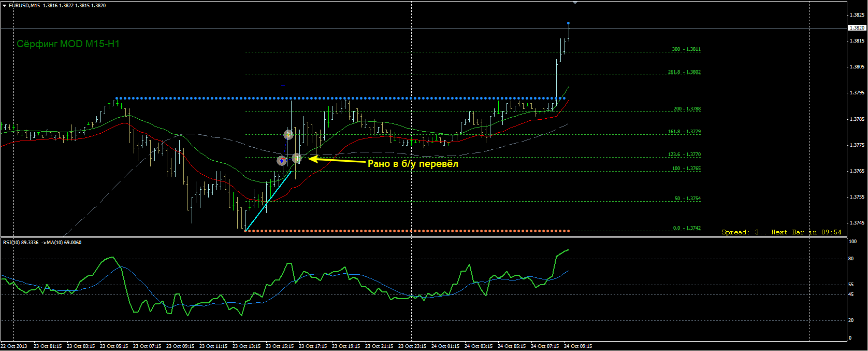The height and width of the screenshot is (351, 868).
Task: Click RSI scale value 55
Action: [x=851, y=285]
